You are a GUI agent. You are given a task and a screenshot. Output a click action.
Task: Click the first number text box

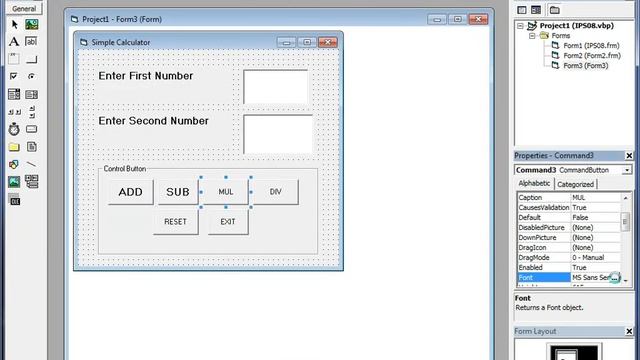pos(276,87)
